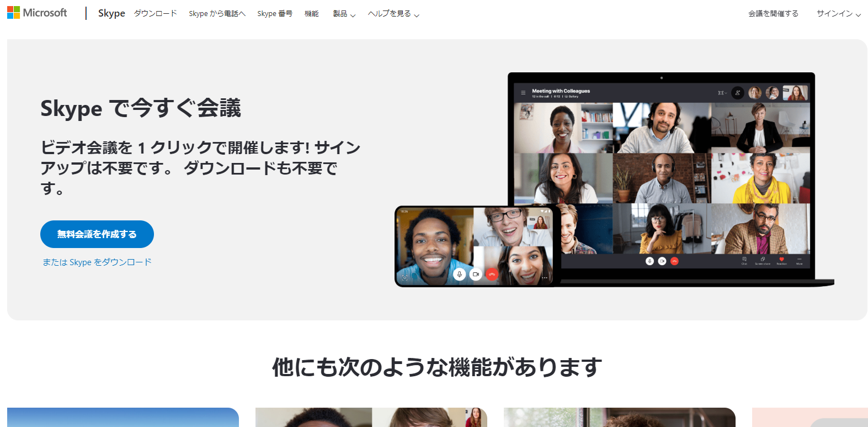Click the Microsoft logo in the header

coord(37,13)
